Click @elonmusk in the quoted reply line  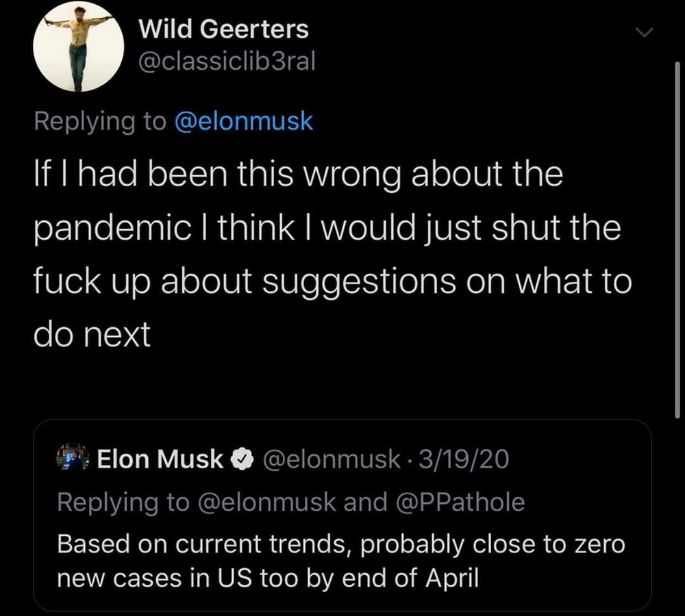pyautogui.click(x=266, y=502)
